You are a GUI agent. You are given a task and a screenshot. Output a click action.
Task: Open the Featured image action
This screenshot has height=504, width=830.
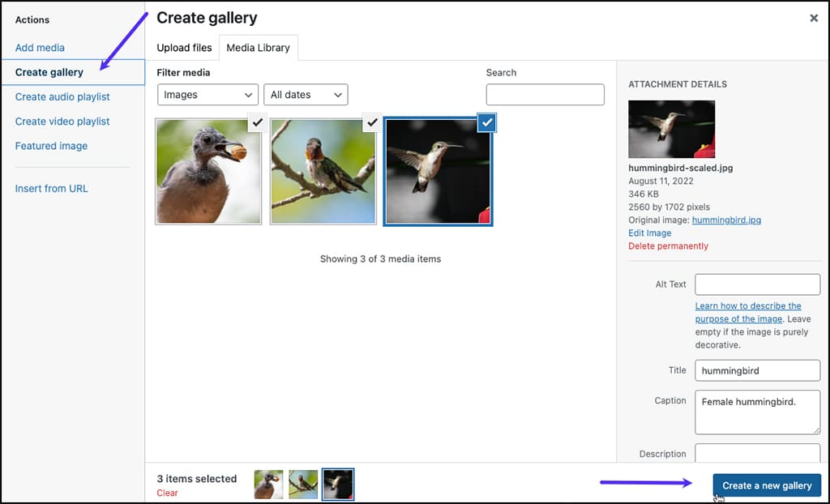(x=51, y=146)
